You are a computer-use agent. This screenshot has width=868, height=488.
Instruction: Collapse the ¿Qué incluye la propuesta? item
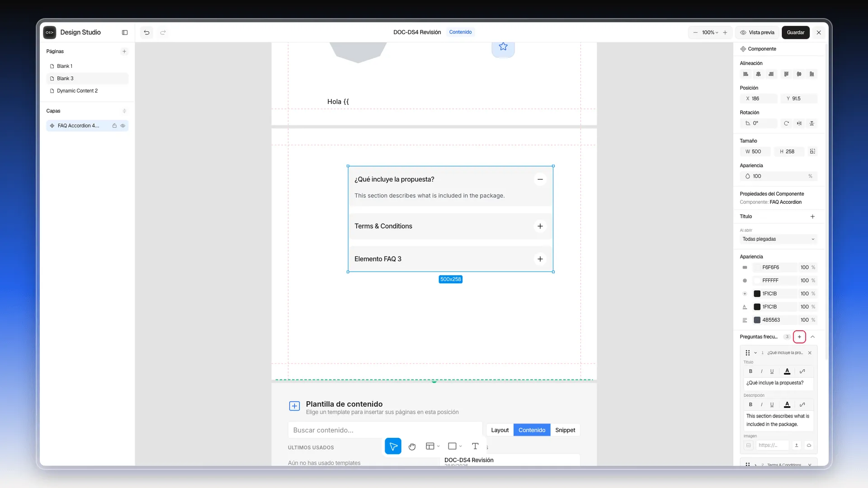540,179
